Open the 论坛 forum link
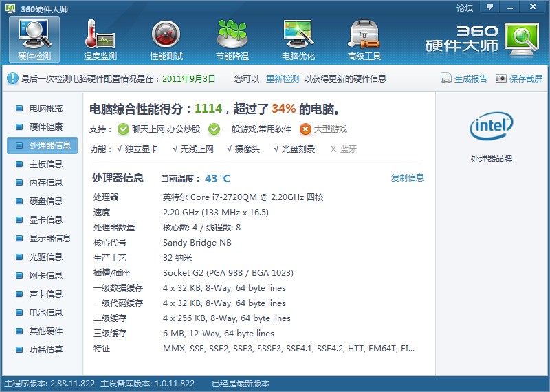This screenshot has width=550, height=392. 465,8
